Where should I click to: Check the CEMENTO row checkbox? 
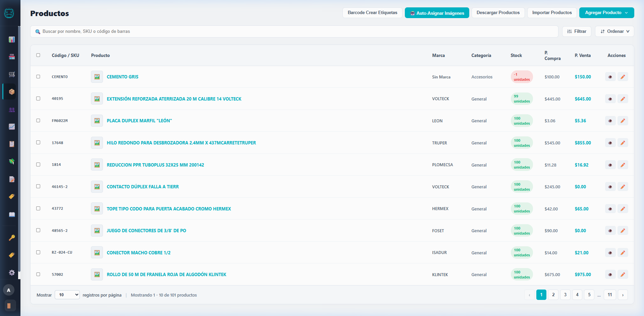(x=38, y=77)
